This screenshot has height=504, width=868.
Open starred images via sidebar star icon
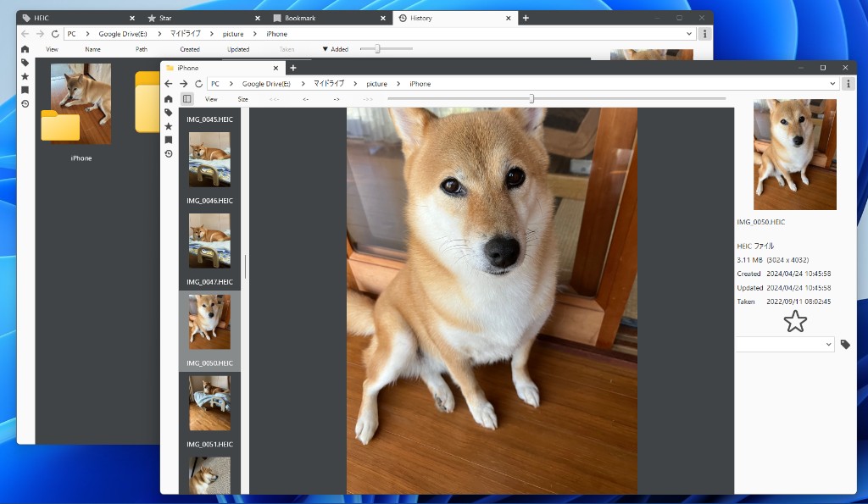tap(169, 126)
